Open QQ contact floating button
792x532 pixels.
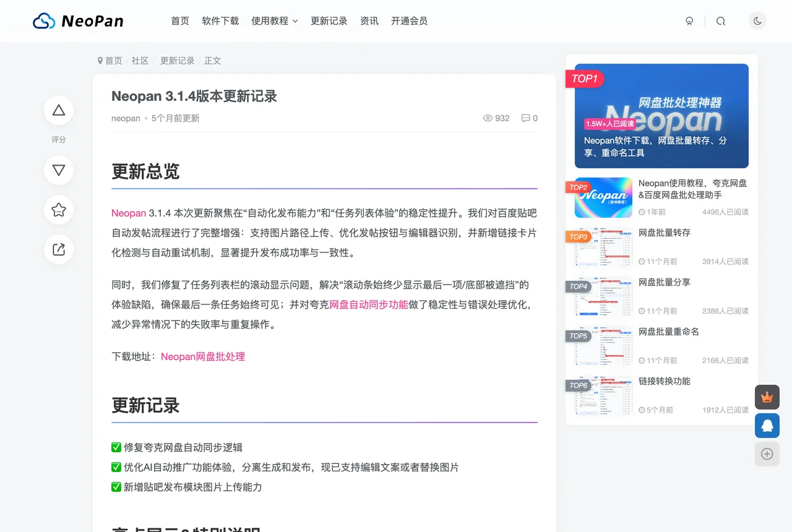click(x=767, y=426)
